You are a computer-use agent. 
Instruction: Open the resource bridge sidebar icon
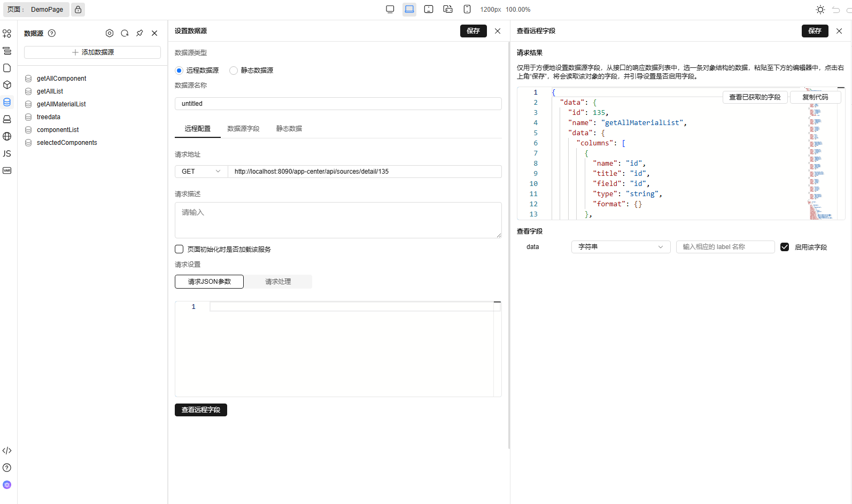(x=7, y=119)
